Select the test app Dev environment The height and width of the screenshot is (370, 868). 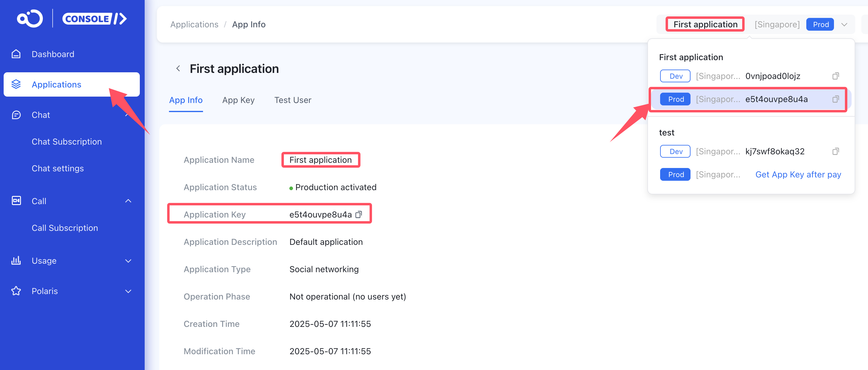675,152
